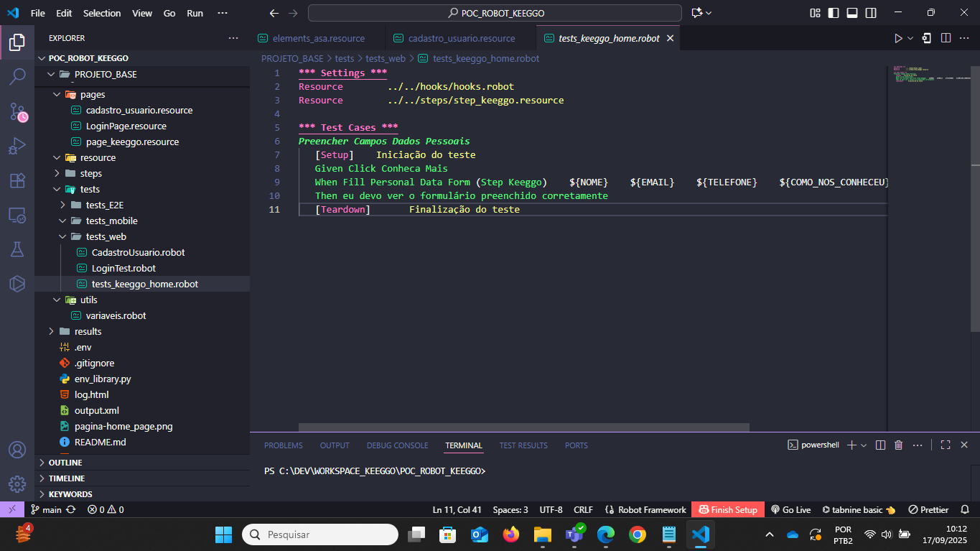Click the Customize Layout icon
The width and height of the screenshot is (980, 551).
click(x=815, y=13)
